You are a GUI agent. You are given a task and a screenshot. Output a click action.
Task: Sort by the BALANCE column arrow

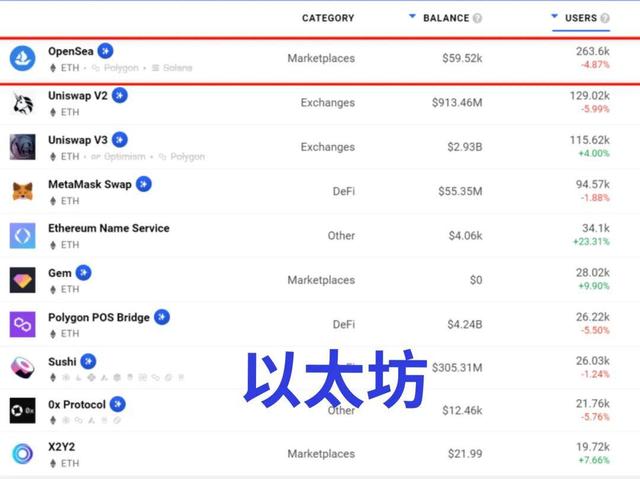click(x=412, y=16)
